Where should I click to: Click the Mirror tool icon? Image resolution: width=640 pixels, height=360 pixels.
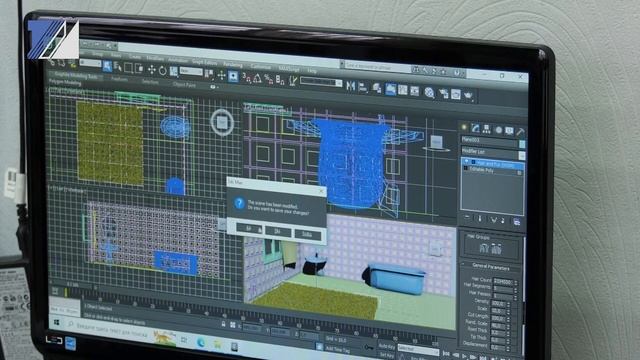click(x=350, y=85)
